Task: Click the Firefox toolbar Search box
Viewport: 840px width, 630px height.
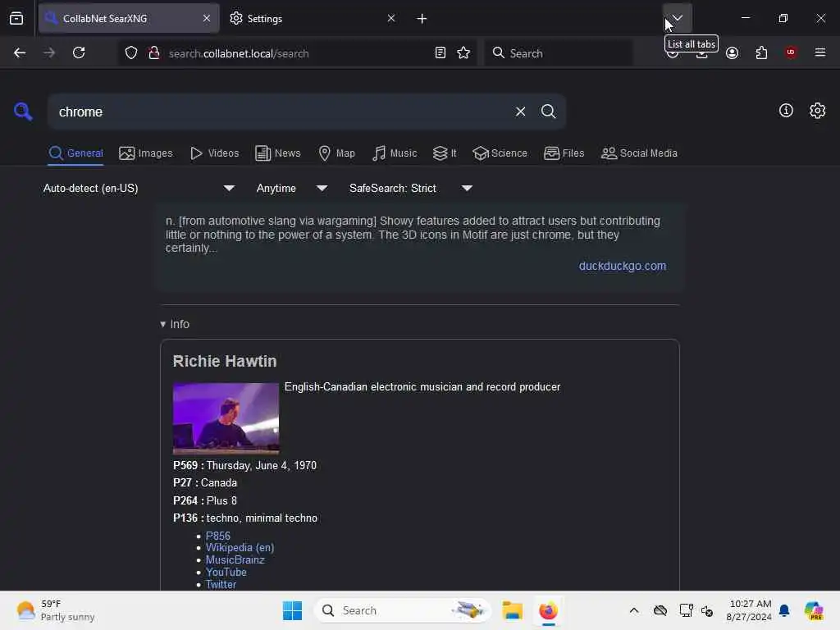Action: 559,53
